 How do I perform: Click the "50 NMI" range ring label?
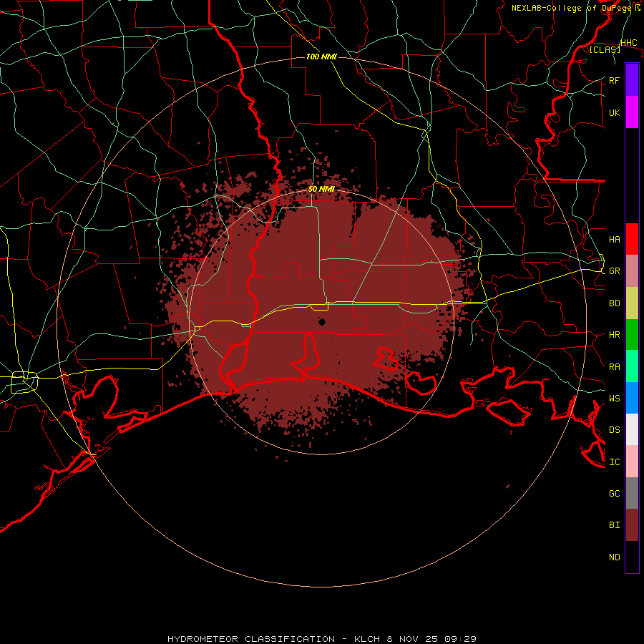(x=321, y=189)
